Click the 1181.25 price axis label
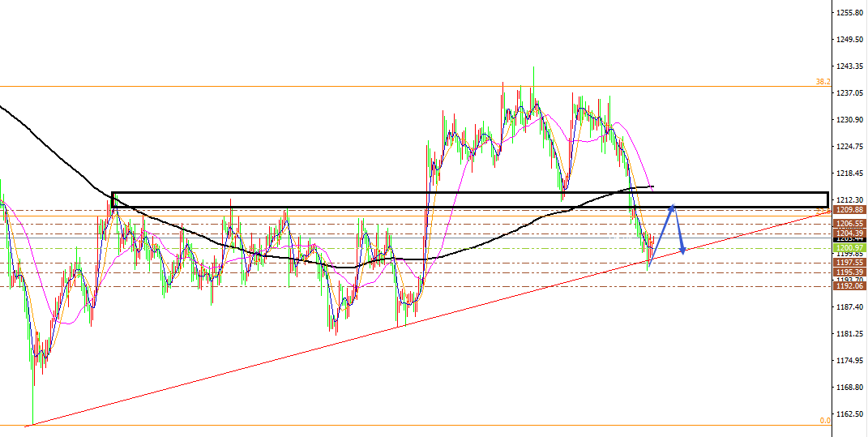Image resolution: width=868 pixels, height=437 pixels. (851, 333)
